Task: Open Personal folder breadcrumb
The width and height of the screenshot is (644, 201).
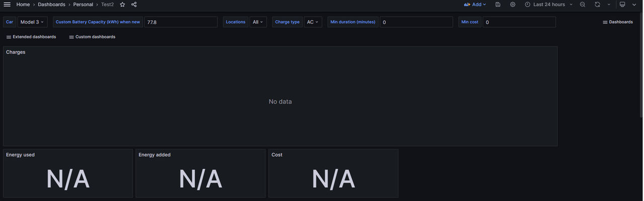Action: (83, 5)
